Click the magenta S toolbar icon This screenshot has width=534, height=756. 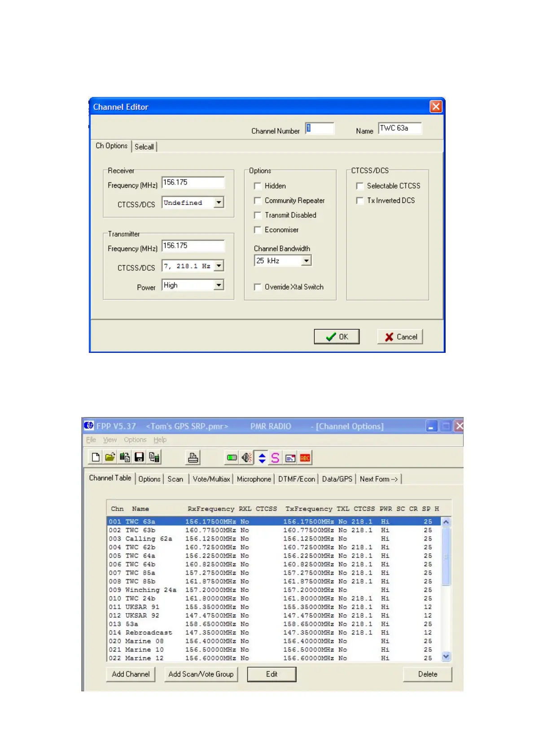(276, 457)
